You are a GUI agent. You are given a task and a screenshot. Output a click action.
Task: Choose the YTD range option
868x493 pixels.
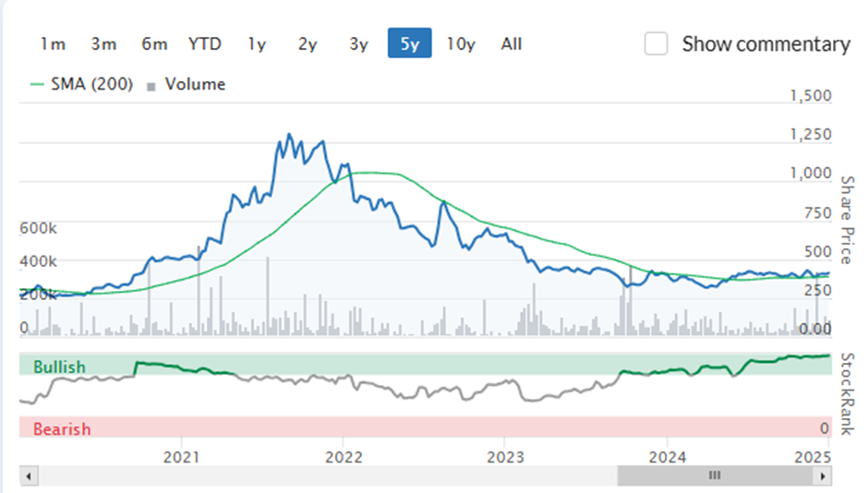(205, 43)
